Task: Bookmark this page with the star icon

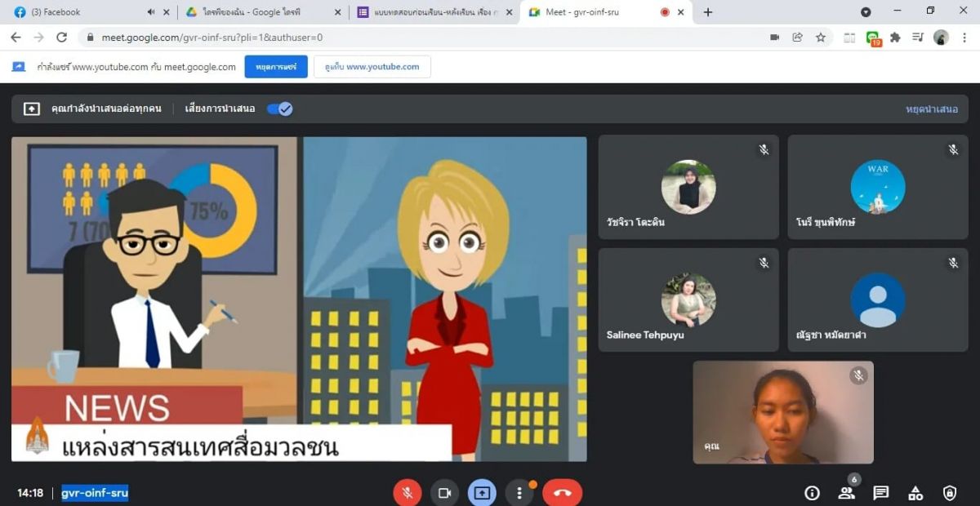Action: [821, 38]
